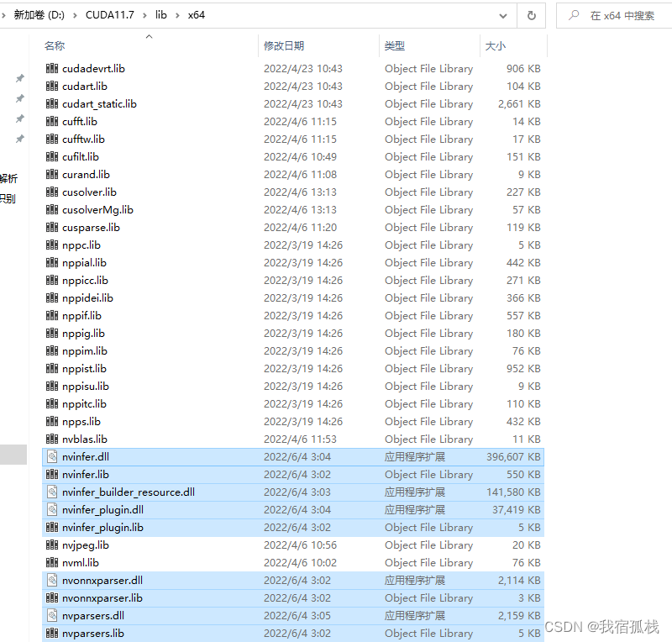
Task: Click the cudadevrt.lib file icon
Action: click(x=52, y=68)
